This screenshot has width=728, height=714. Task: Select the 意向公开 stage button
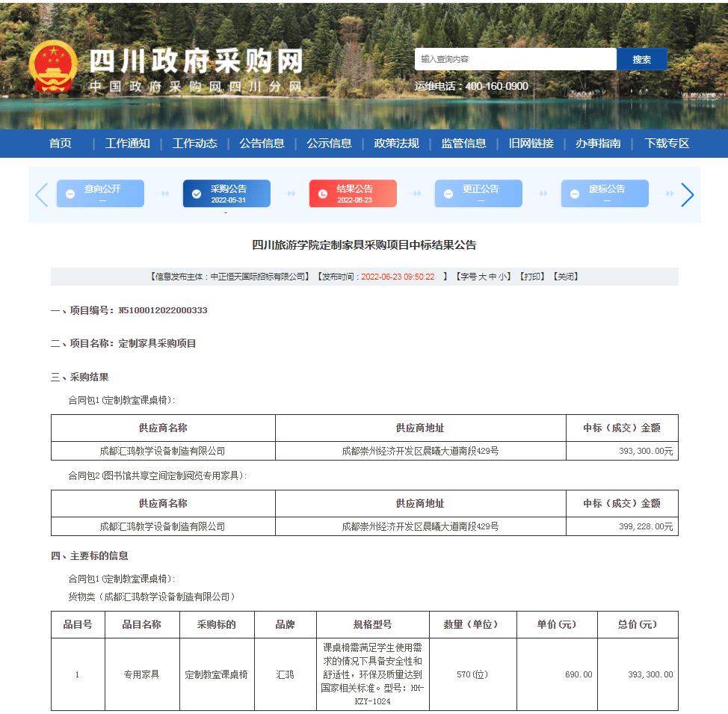100,193
